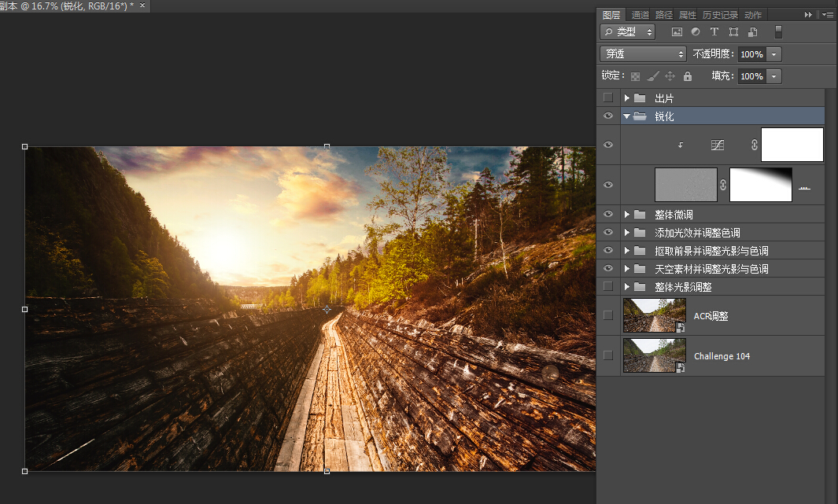Close the document tab with the × button
The width and height of the screenshot is (838, 504).
click(x=142, y=6)
